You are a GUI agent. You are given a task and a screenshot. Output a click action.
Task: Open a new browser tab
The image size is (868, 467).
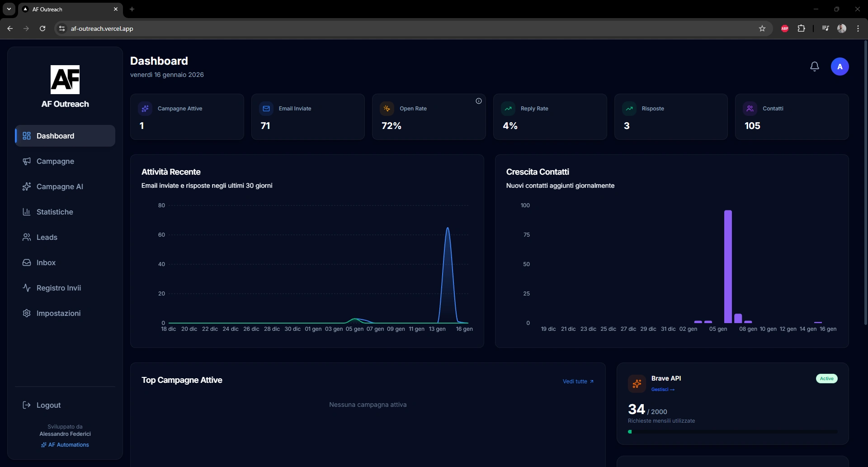(x=132, y=9)
